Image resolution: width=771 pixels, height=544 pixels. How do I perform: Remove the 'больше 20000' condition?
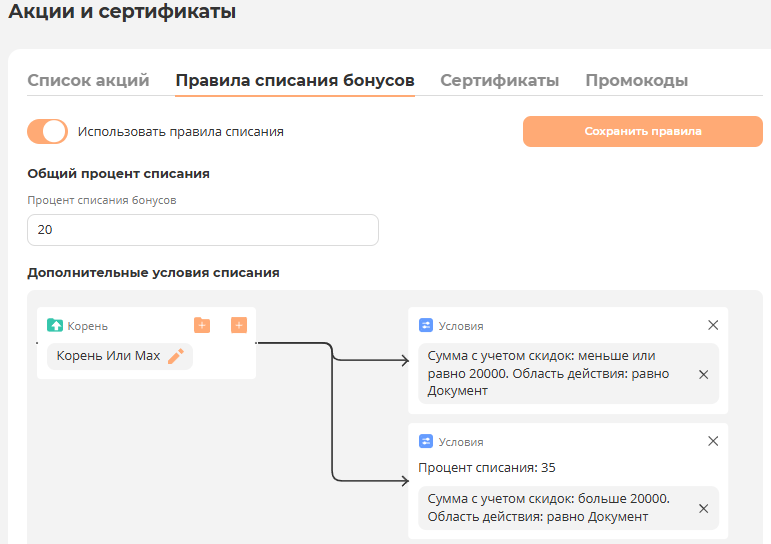[703, 508]
